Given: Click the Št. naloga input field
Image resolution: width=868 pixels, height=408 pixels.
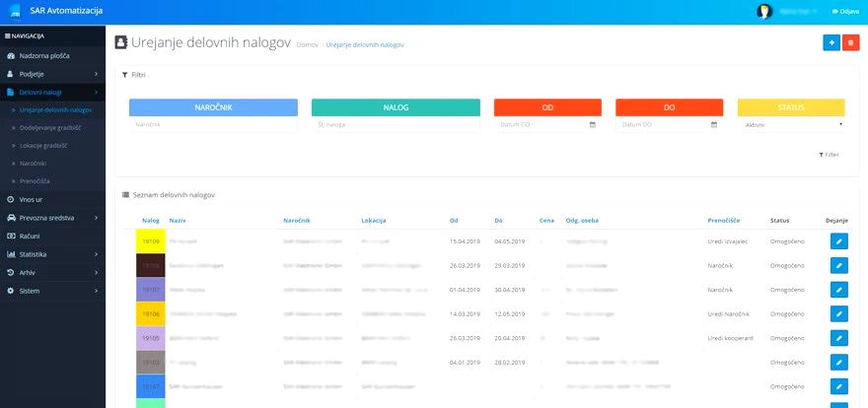Looking at the screenshot, I should tap(396, 125).
